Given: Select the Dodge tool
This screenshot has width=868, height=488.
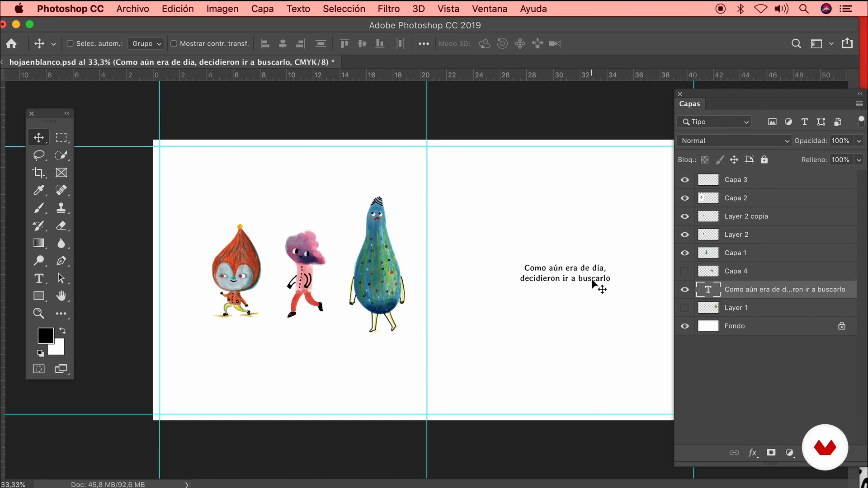Looking at the screenshot, I should pos(39,261).
